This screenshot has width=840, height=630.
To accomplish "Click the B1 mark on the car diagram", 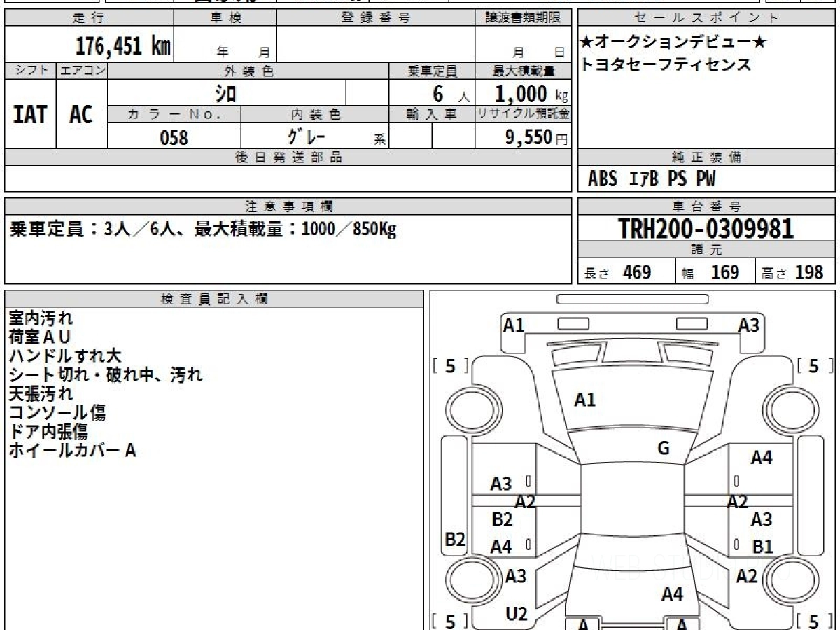I will 762,547.
